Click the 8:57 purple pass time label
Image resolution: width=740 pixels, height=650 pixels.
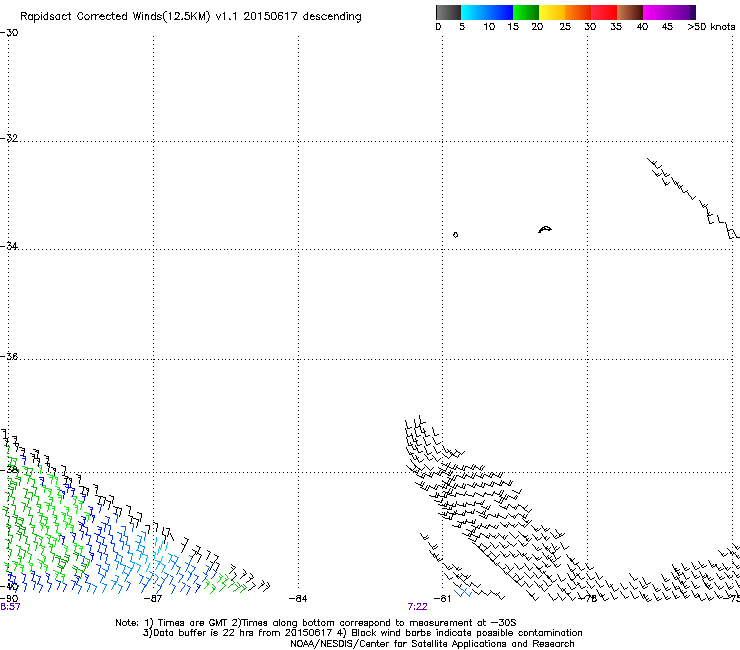pos(10,607)
